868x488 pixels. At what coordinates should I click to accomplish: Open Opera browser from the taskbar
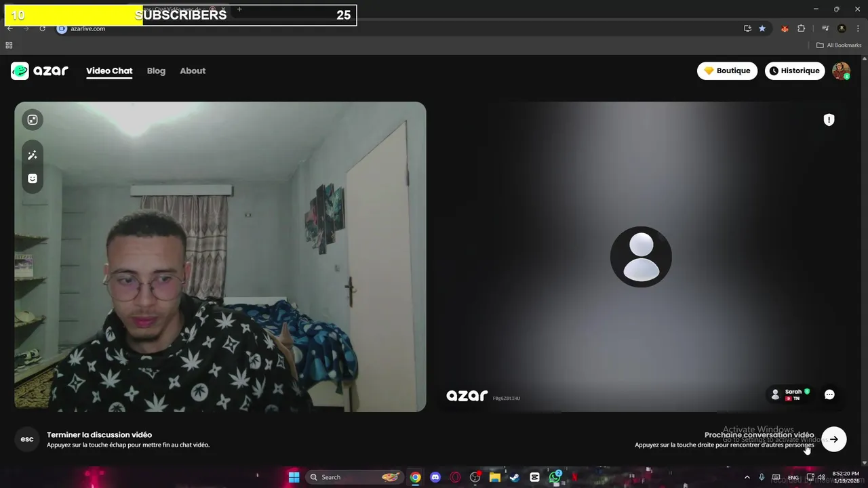(455, 477)
